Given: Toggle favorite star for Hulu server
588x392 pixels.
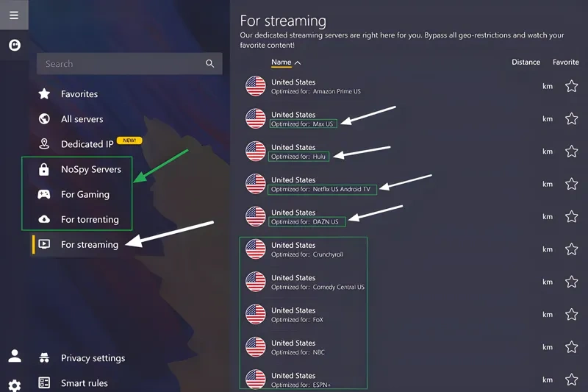Looking at the screenshot, I should [x=571, y=152].
